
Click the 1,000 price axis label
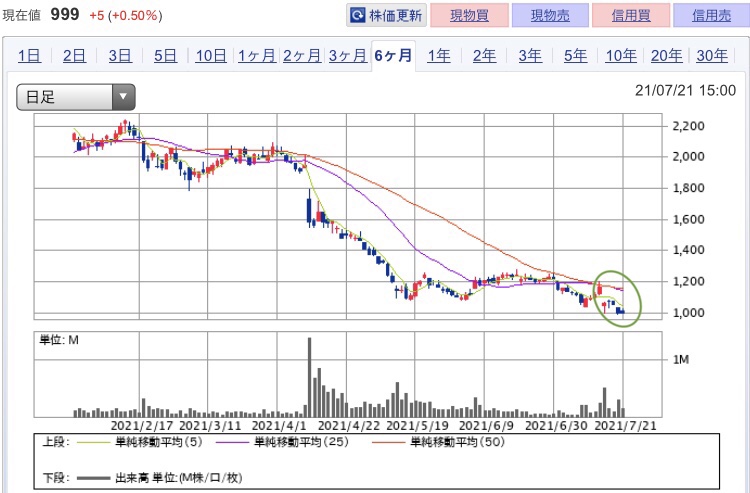[688, 313]
